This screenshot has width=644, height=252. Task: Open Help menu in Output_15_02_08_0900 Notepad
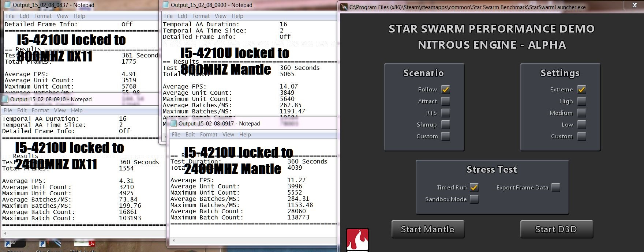point(237,16)
